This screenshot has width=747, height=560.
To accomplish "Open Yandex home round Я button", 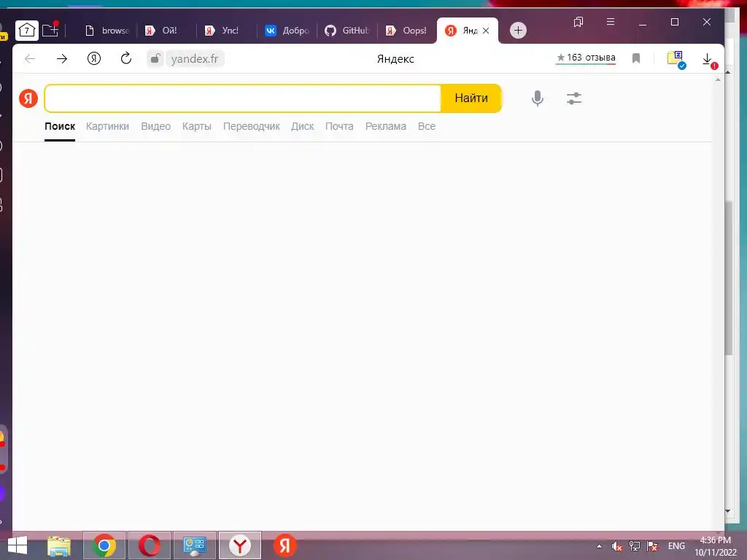I will 94,58.
